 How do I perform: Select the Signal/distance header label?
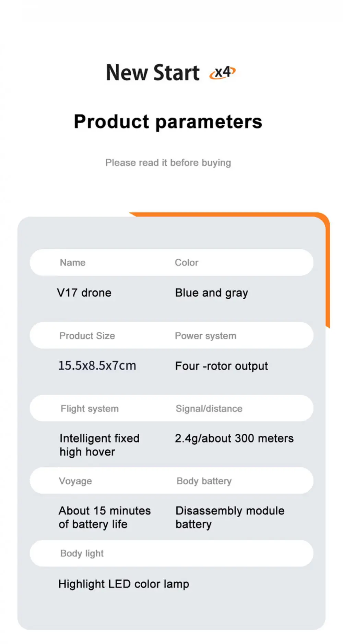tap(209, 409)
